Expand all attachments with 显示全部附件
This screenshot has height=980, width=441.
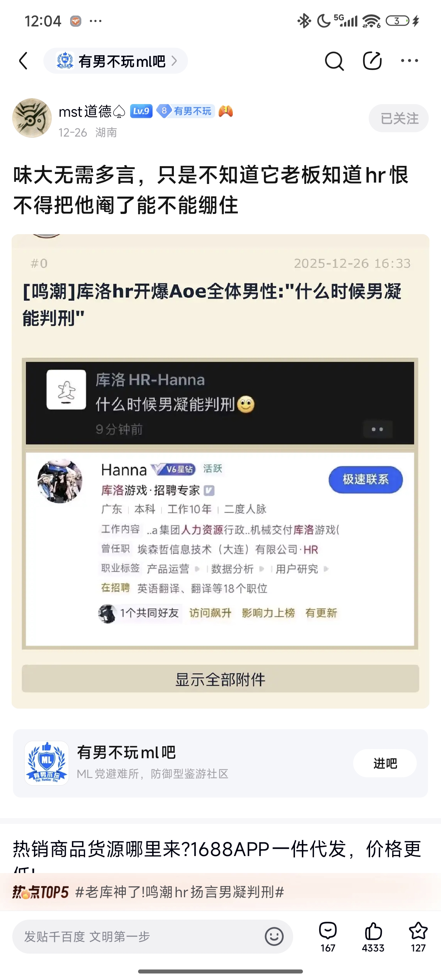220,679
